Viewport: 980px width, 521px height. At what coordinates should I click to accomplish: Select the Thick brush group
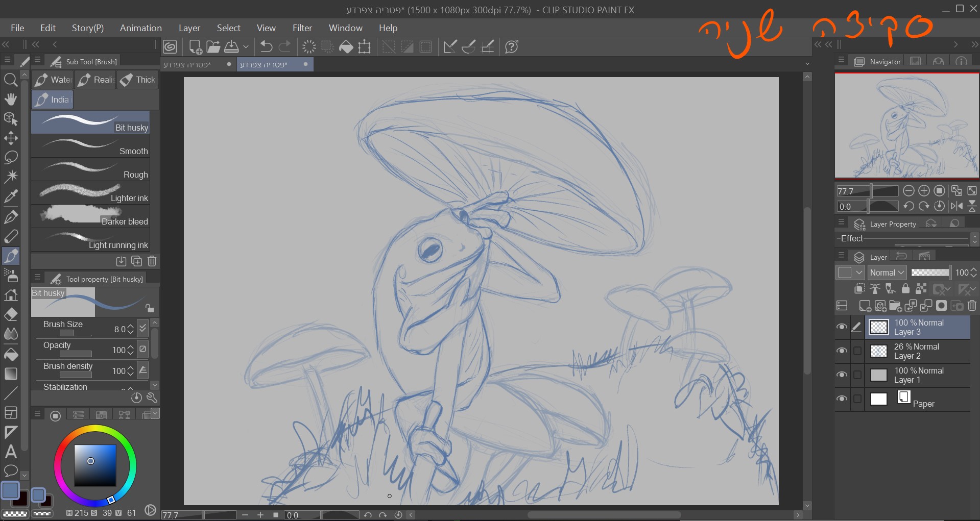[x=138, y=80]
